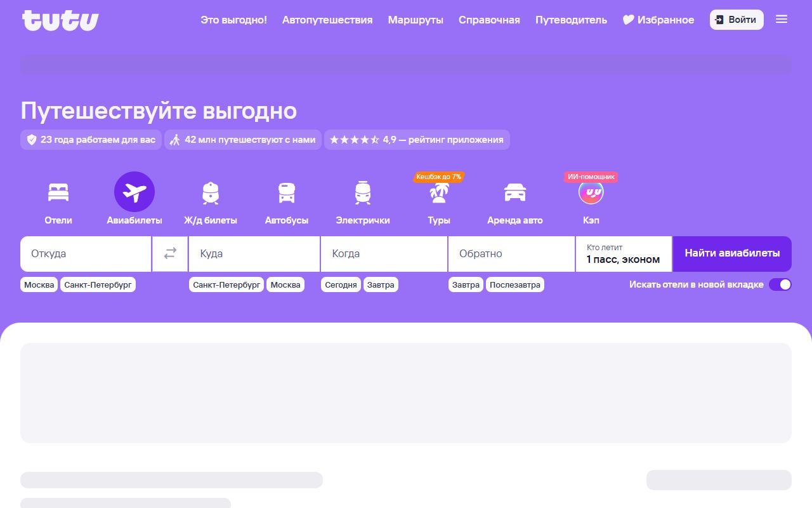This screenshot has height=508, width=812.
Task: Click the star rating icons
Action: click(x=354, y=140)
